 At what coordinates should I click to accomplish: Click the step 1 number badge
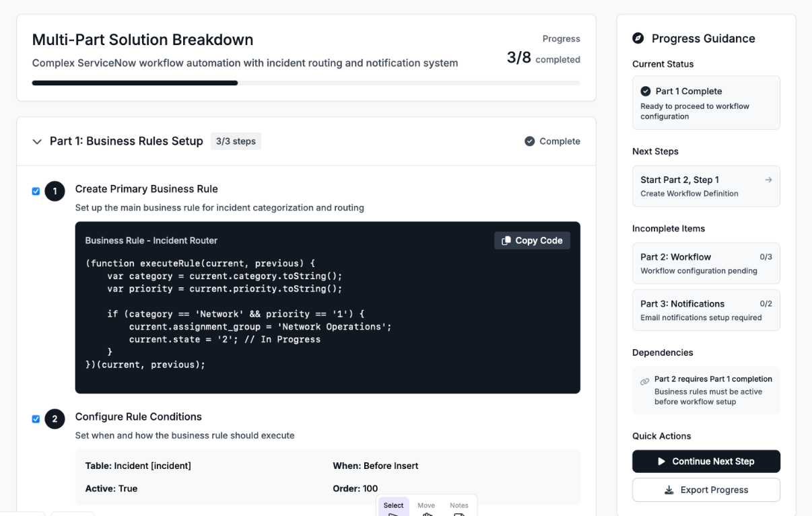point(55,191)
